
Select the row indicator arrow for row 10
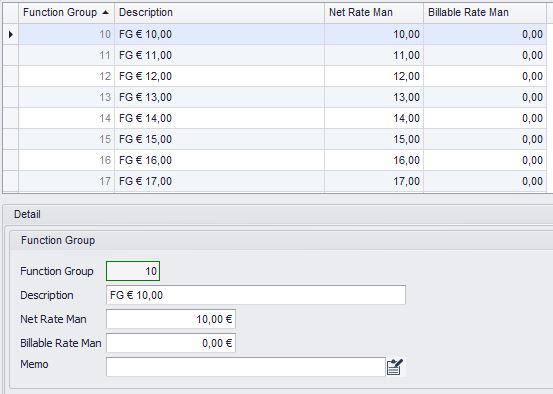pos(11,34)
